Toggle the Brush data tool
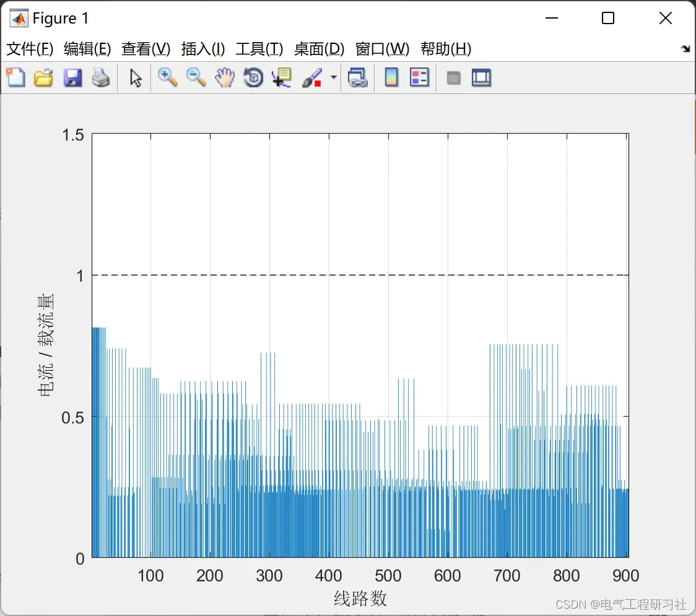 coord(312,77)
